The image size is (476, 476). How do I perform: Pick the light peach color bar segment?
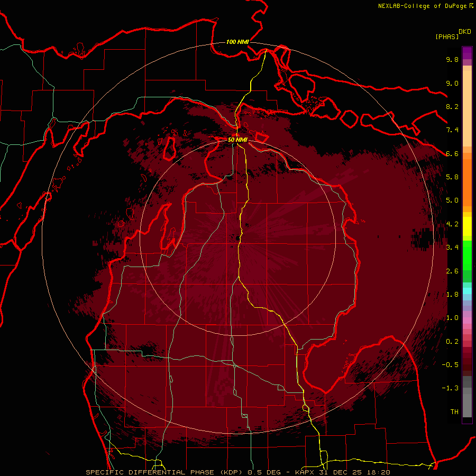point(467,109)
